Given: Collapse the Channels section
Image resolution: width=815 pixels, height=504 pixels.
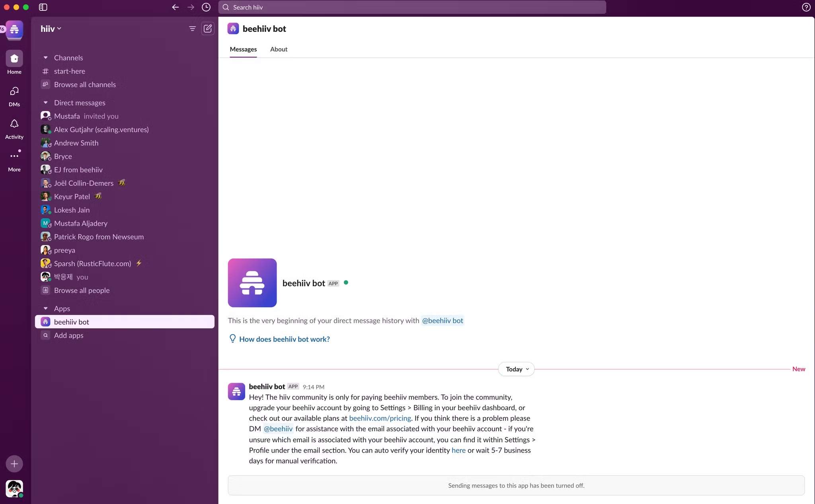Looking at the screenshot, I should (x=46, y=58).
